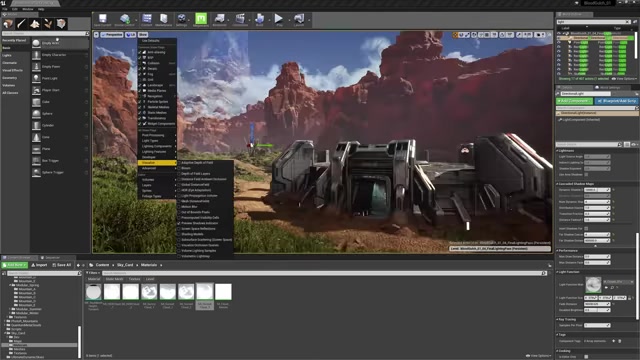This screenshot has width=640, height=360.
Task: Click the green Megascans toolbar icon
Action: 201,20
